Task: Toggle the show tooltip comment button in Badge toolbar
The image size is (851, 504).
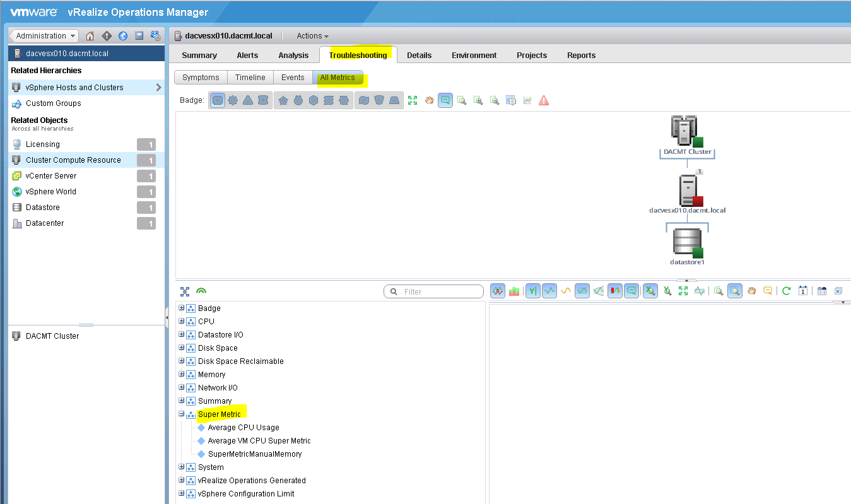Action: [x=445, y=100]
